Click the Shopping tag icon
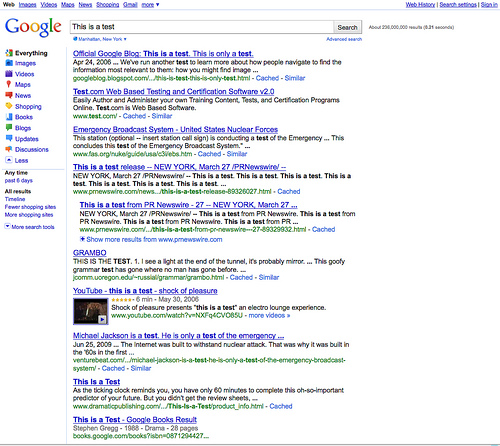 [9, 106]
